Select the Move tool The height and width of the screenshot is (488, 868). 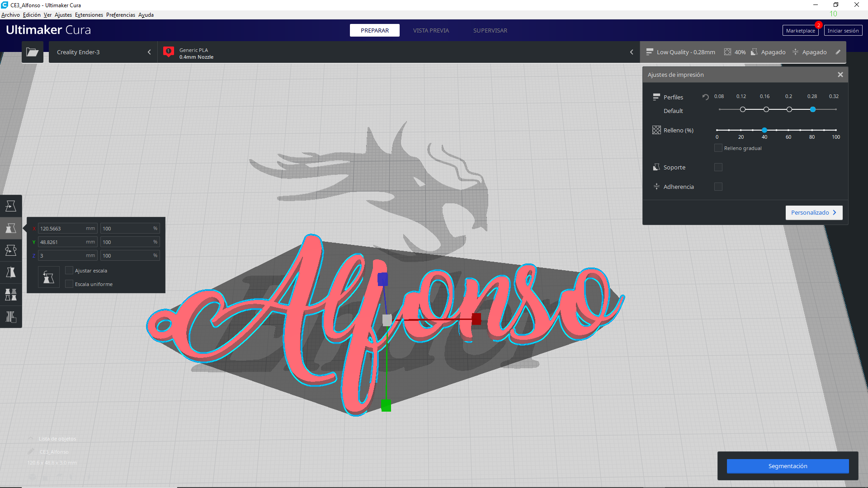click(x=11, y=206)
